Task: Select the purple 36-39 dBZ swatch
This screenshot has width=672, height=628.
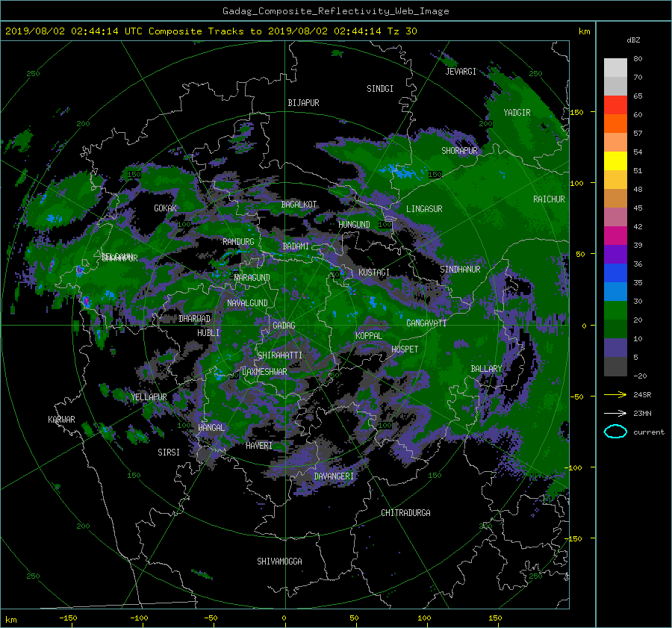Action: click(615, 255)
